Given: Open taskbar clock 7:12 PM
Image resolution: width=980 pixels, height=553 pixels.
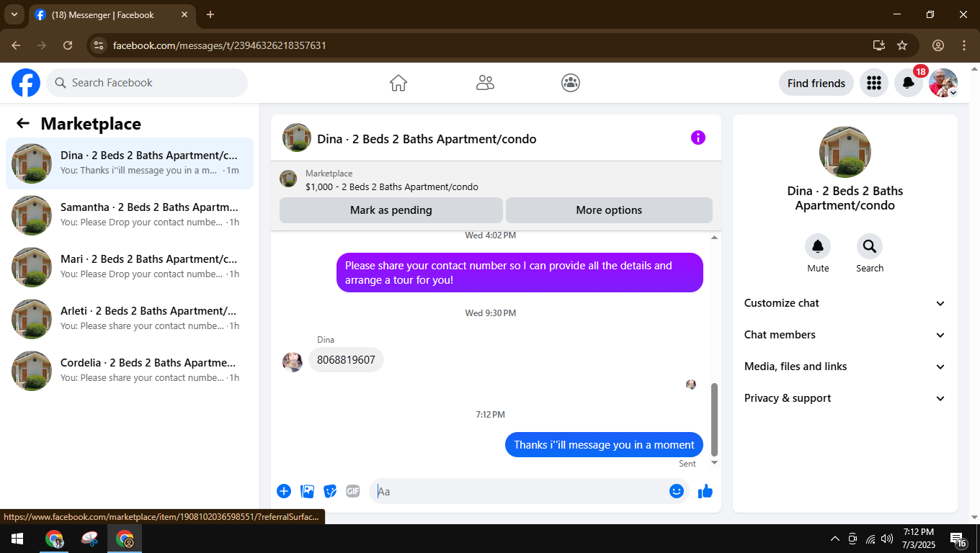Looking at the screenshot, I should [918, 539].
